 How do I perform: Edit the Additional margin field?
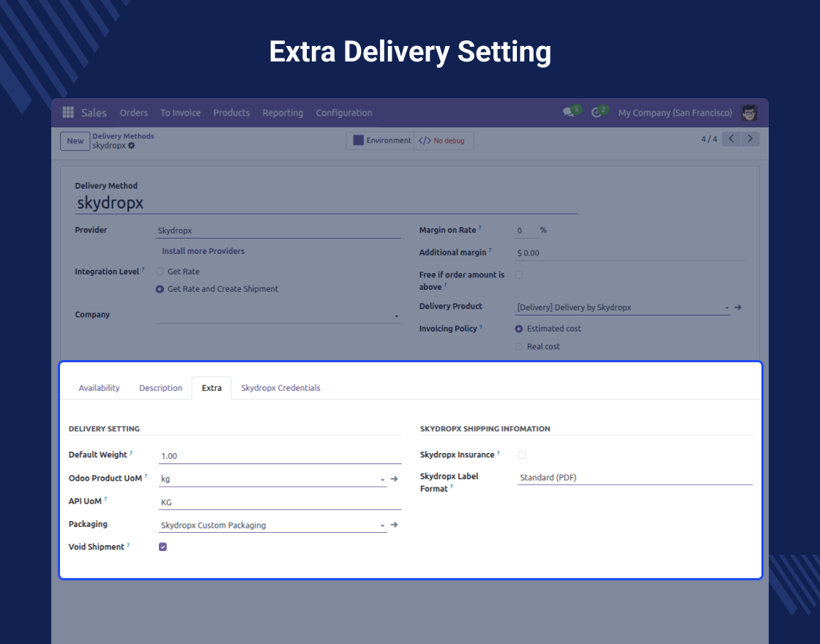tap(630, 253)
